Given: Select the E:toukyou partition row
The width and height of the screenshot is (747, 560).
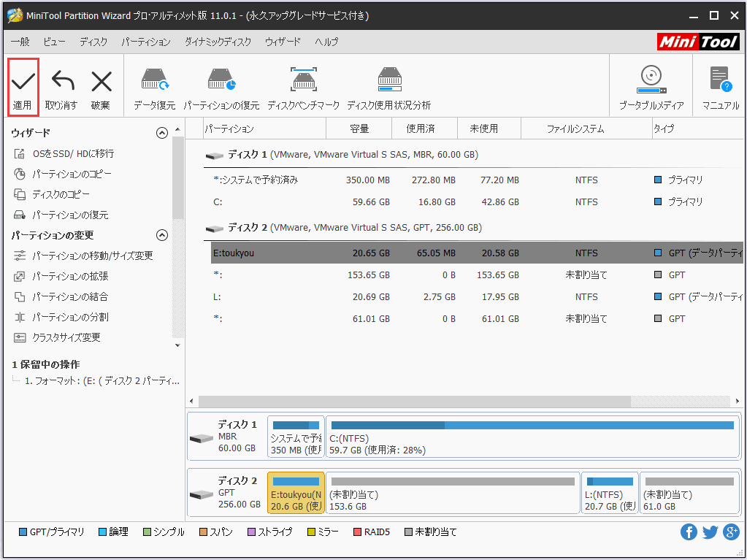Looking at the screenshot, I should pos(477,253).
